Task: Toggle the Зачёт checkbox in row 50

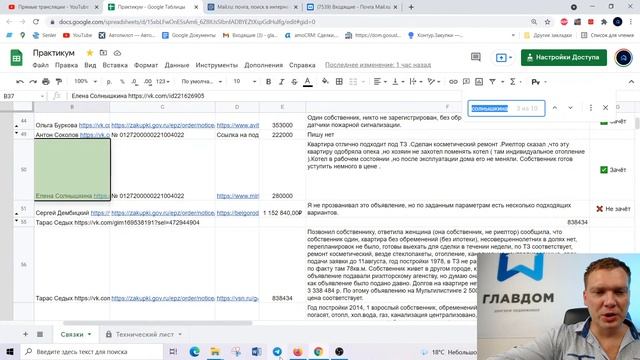Action: 604,170
